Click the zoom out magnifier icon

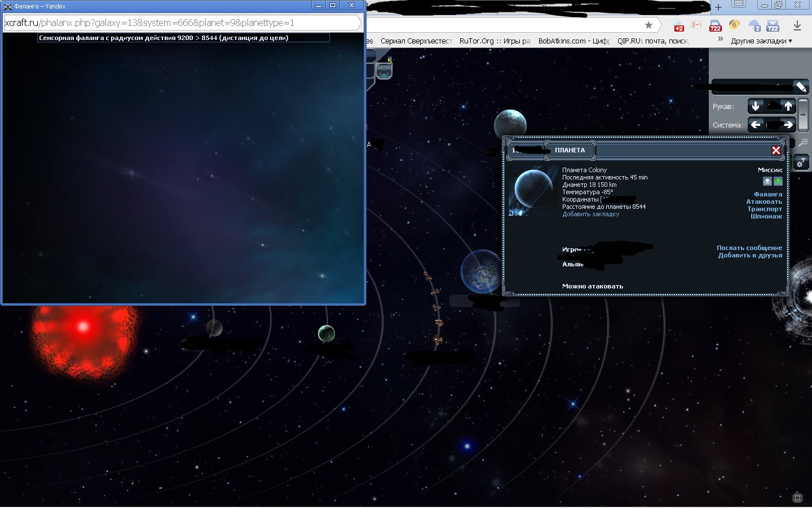coord(803,143)
